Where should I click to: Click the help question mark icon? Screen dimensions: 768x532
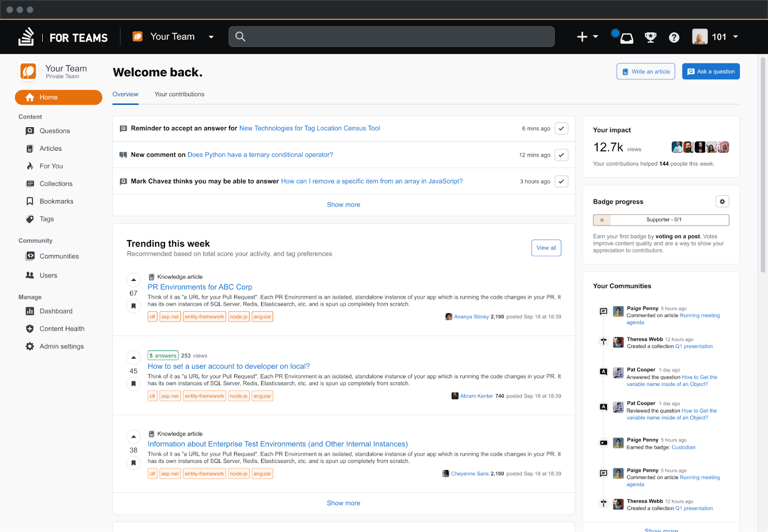[x=674, y=36]
